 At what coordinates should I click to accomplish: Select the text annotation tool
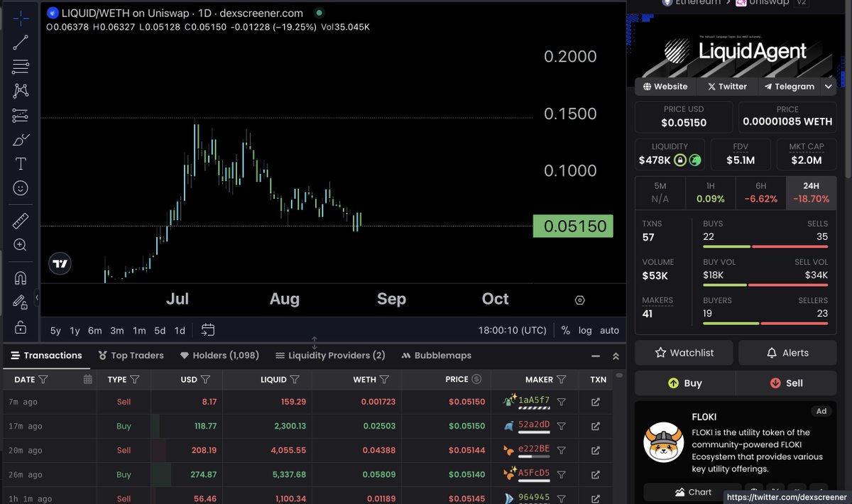tap(20, 163)
